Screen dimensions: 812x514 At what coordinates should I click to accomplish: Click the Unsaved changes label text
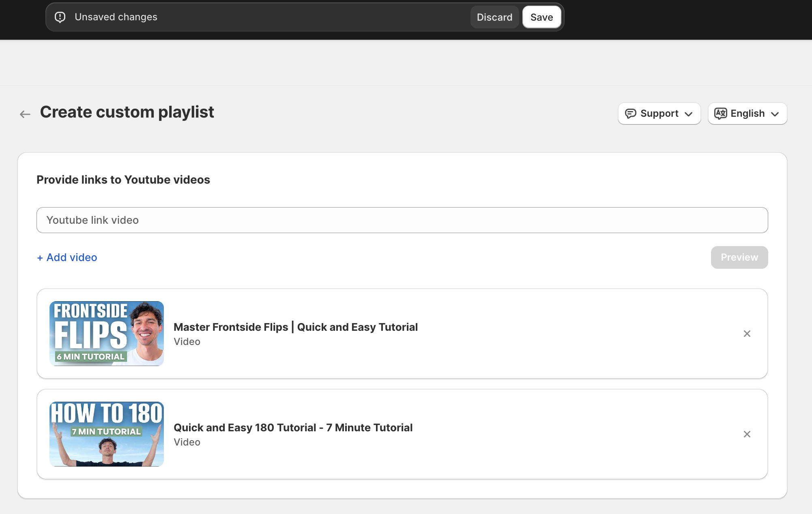116,17
